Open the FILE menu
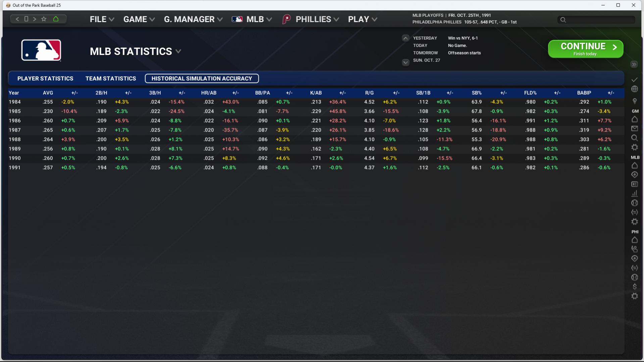 (102, 19)
